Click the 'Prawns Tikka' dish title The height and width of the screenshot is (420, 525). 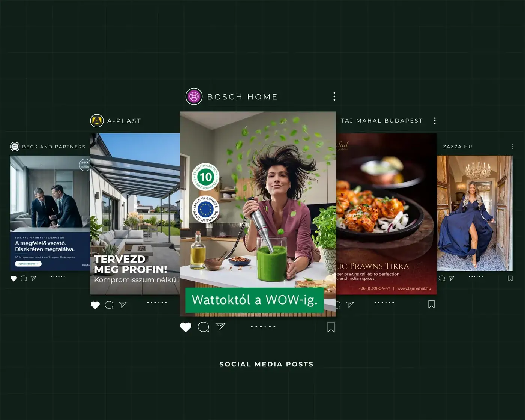pos(379,266)
